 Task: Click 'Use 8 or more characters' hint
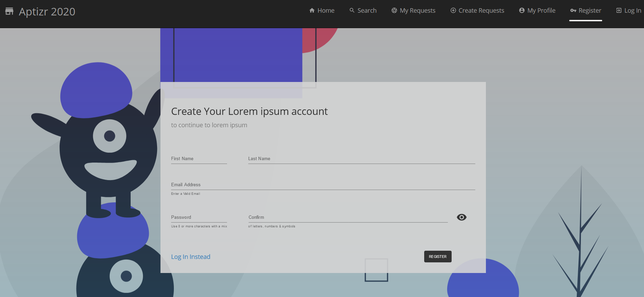(x=199, y=226)
